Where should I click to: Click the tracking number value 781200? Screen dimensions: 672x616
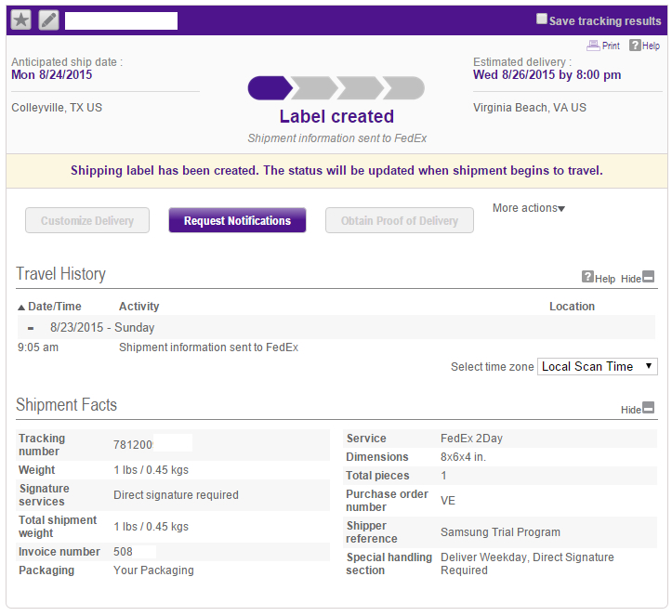pyautogui.click(x=133, y=445)
